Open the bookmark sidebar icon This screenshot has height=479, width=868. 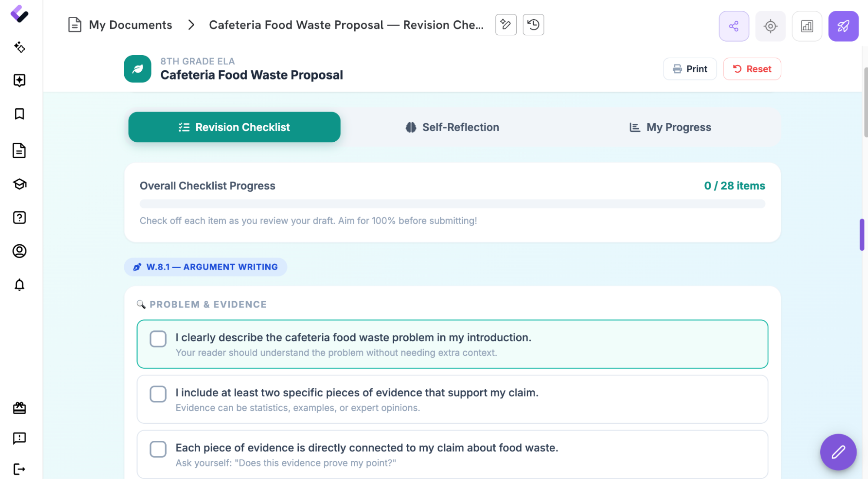(19, 114)
